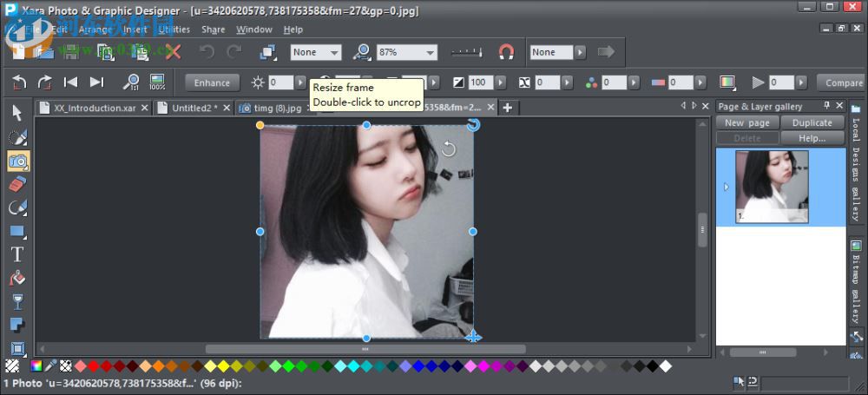Pick the red Eraser tool
868x395 pixels.
click(17, 184)
